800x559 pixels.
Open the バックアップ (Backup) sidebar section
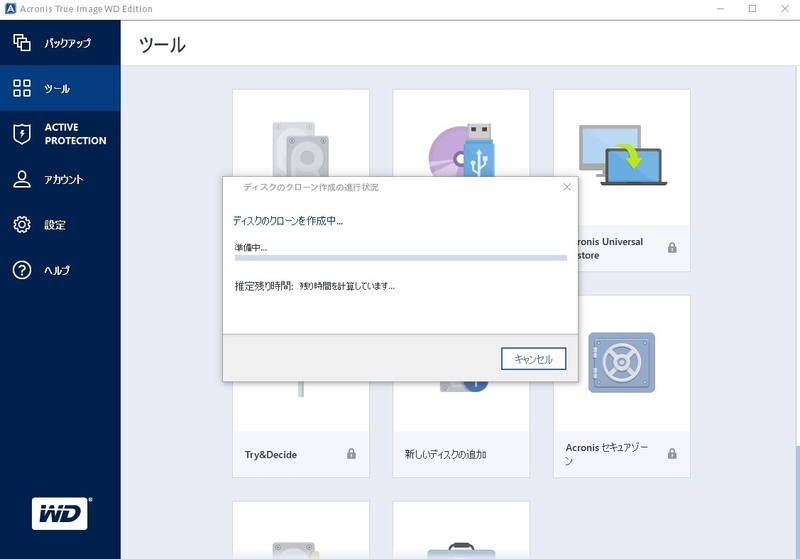60,43
